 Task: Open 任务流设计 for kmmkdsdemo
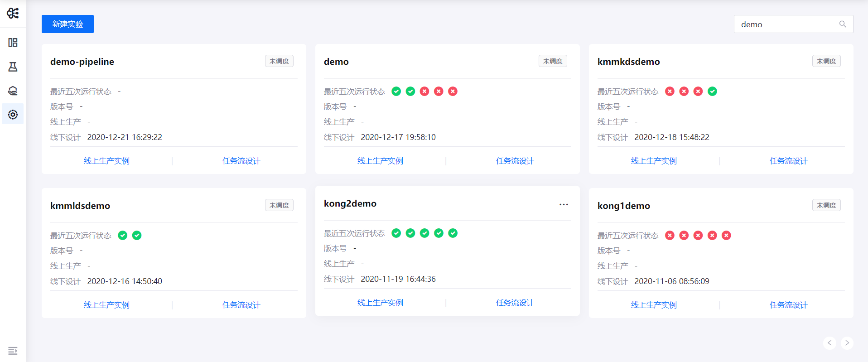[x=789, y=161]
